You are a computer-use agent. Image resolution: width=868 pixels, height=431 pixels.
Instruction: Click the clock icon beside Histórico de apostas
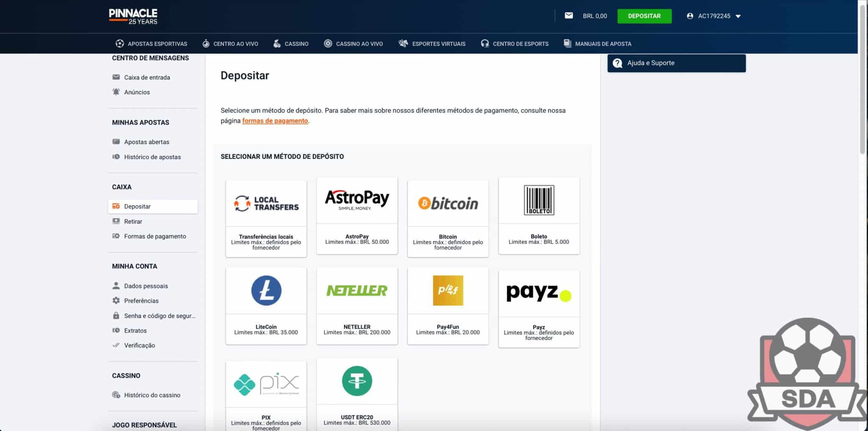tap(116, 157)
